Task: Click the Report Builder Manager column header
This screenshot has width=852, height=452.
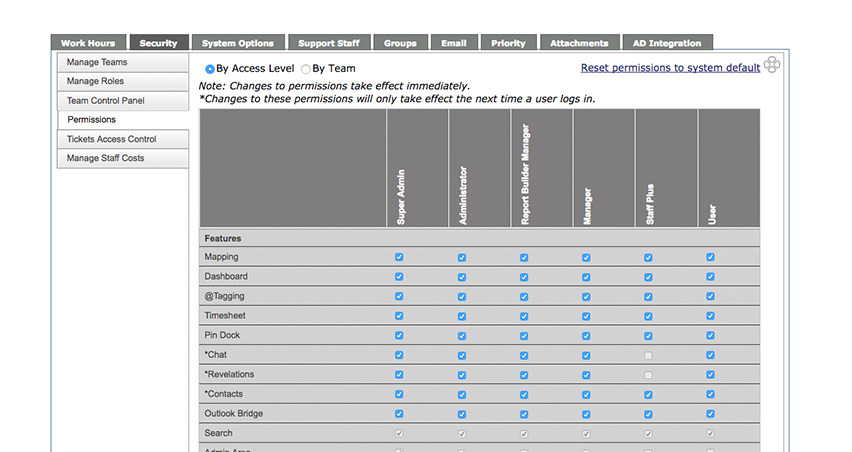Action: tap(542, 168)
